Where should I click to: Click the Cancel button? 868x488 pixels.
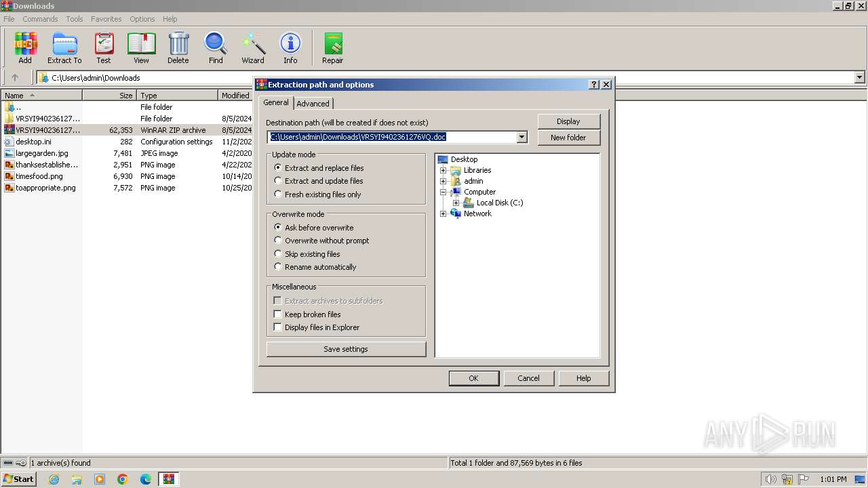tap(528, 378)
